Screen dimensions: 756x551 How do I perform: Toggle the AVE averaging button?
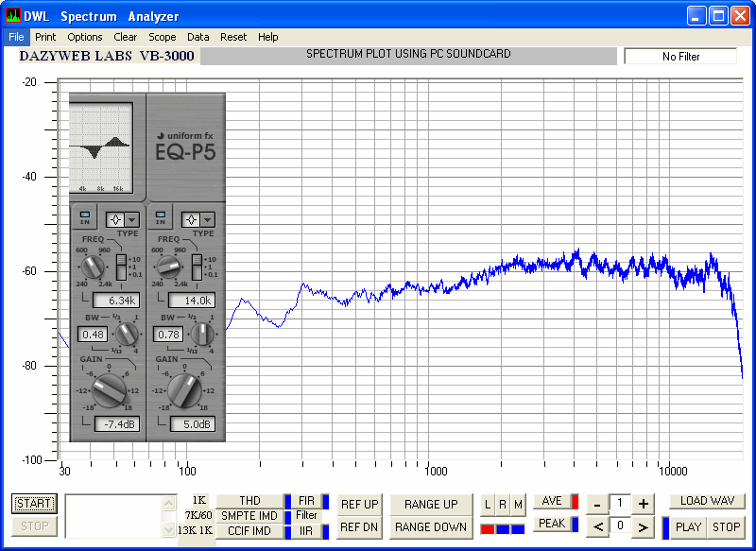point(552,501)
